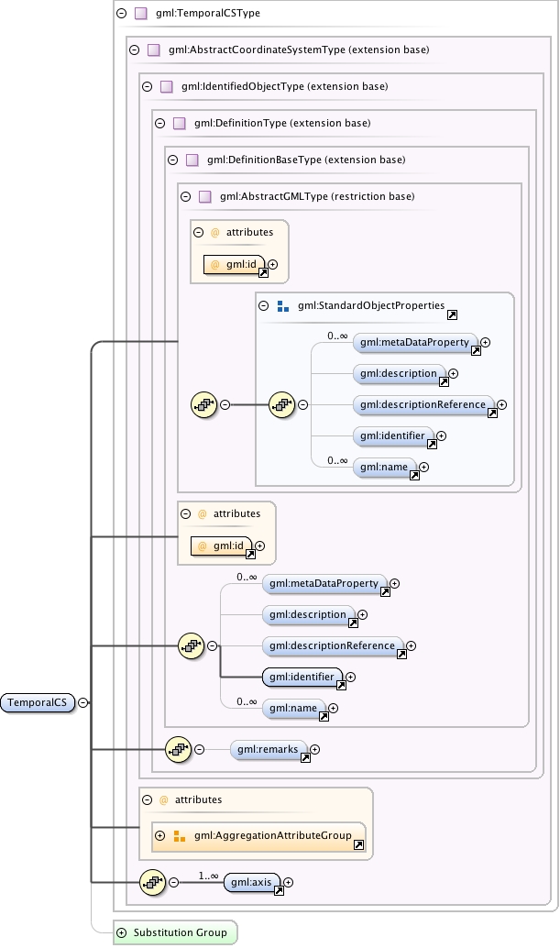The height and width of the screenshot is (948, 560).
Task: Collapse gml:DefinitionType extension base
Action: coord(160,124)
